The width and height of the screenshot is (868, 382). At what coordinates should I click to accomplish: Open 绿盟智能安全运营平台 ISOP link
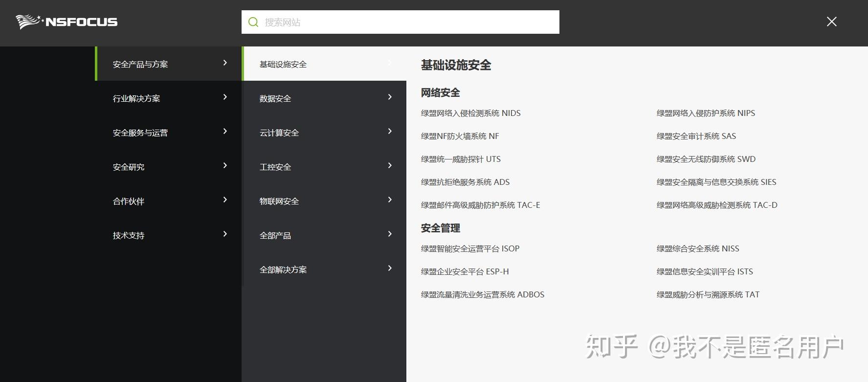(x=470, y=248)
